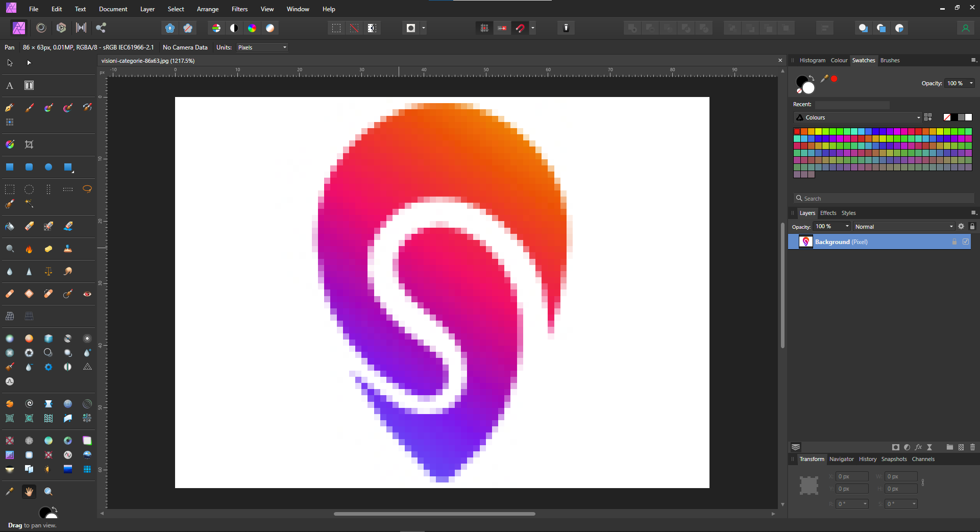Viewport: 980px width, 532px height.
Task: Select the Paint Brush tool
Action: 29,108
